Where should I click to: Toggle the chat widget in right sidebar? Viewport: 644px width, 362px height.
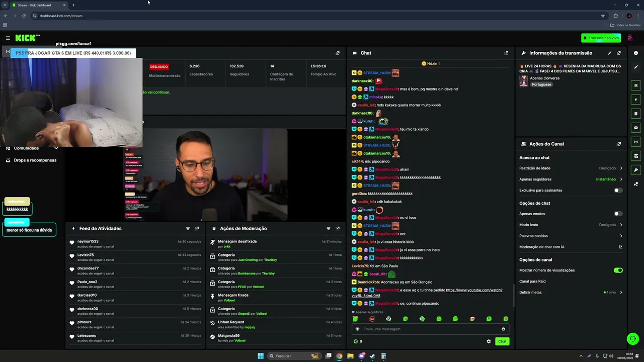(x=636, y=128)
